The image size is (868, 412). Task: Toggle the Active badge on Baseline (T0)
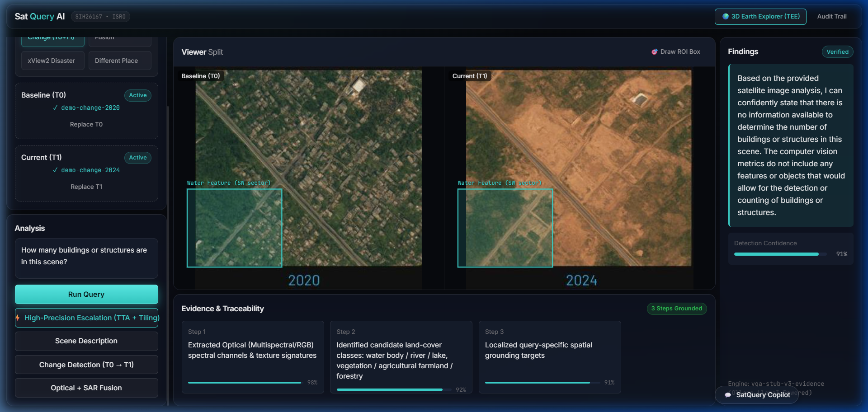[x=138, y=95]
